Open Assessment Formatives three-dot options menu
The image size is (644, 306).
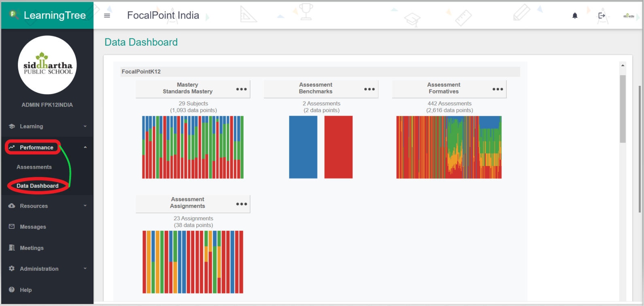(x=497, y=89)
